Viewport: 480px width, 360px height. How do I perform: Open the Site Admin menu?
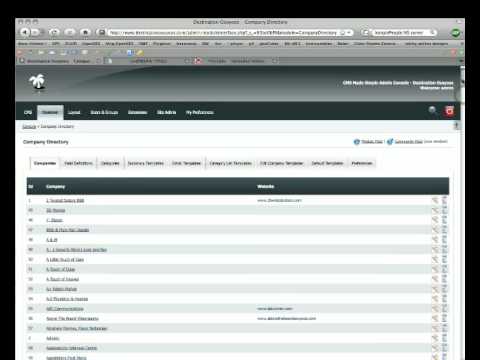pos(166,112)
